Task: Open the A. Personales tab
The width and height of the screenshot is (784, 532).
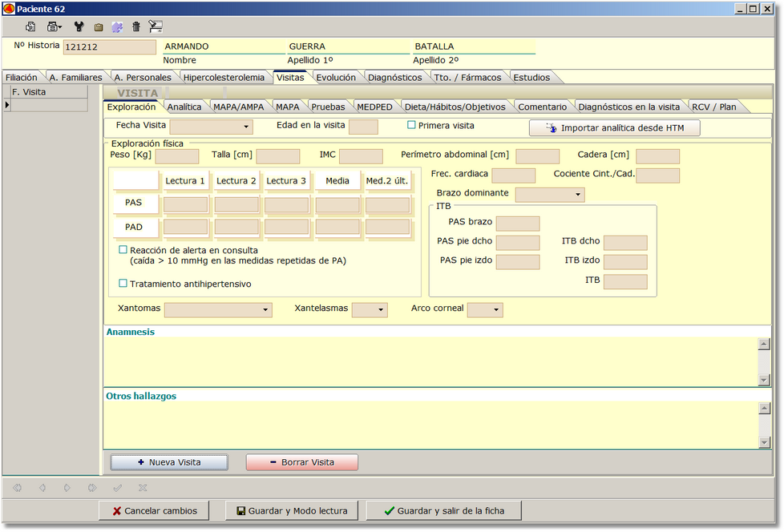Action: pos(143,78)
